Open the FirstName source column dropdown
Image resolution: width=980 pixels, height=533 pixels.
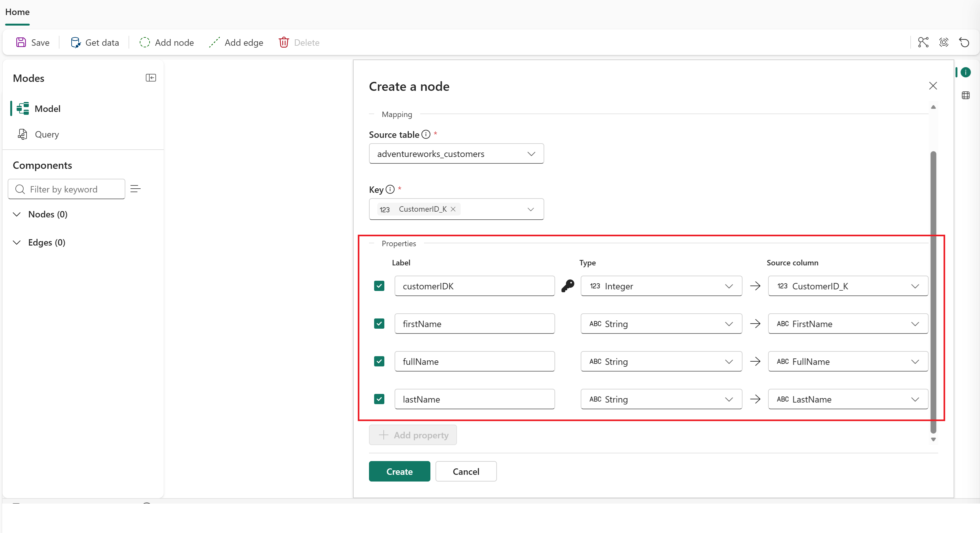pos(848,323)
